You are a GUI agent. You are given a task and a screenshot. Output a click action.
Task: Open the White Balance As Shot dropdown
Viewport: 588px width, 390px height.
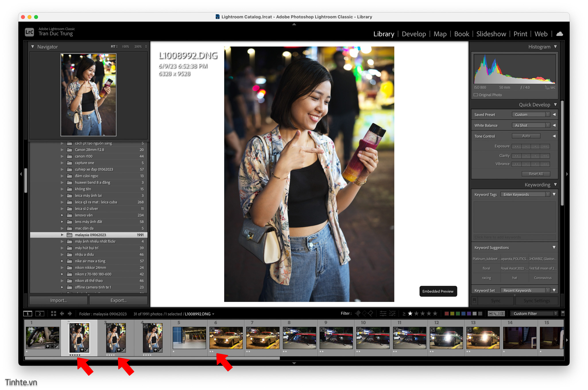[531, 125]
